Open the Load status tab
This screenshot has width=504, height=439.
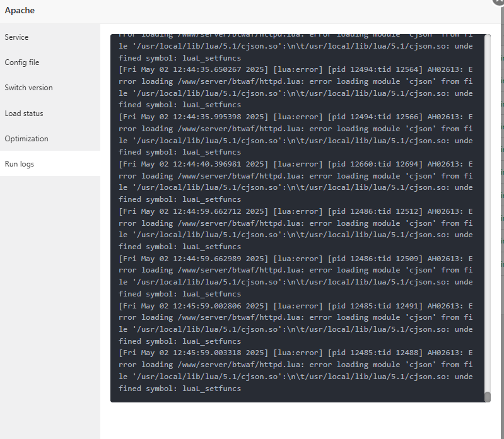coord(50,114)
